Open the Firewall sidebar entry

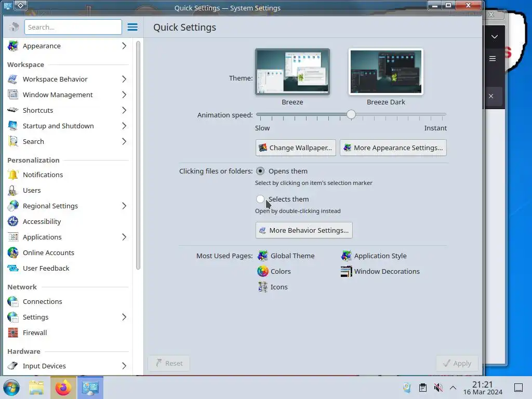point(68,333)
